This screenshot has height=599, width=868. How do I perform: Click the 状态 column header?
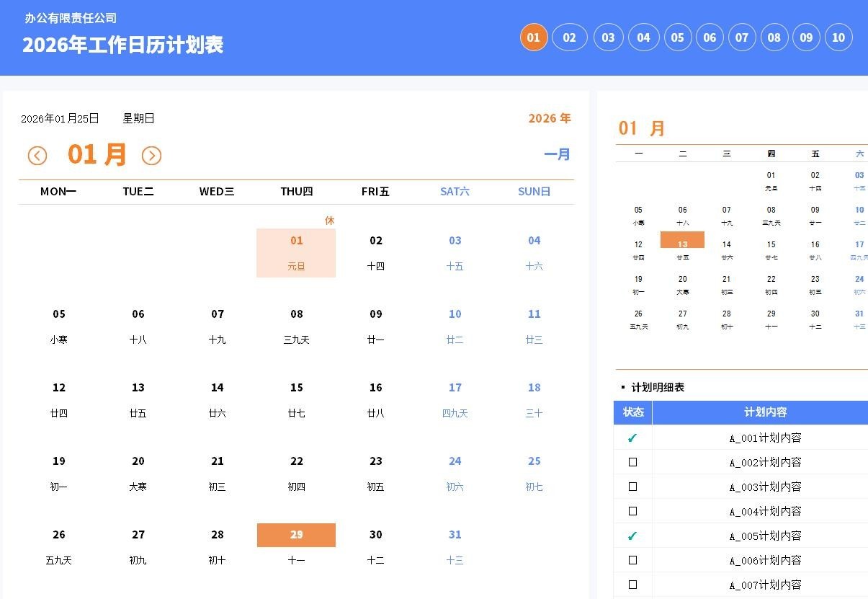point(633,412)
